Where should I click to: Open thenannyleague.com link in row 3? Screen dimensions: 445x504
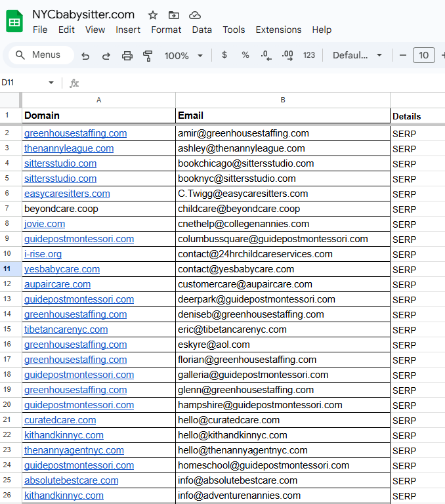click(x=69, y=148)
